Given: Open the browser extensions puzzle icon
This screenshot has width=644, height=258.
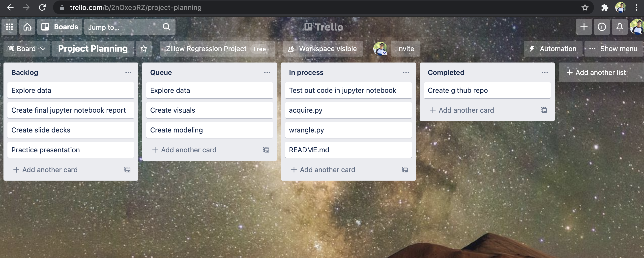Looking at the screenshot, I should pyautogui.click(x=605, y=7).
